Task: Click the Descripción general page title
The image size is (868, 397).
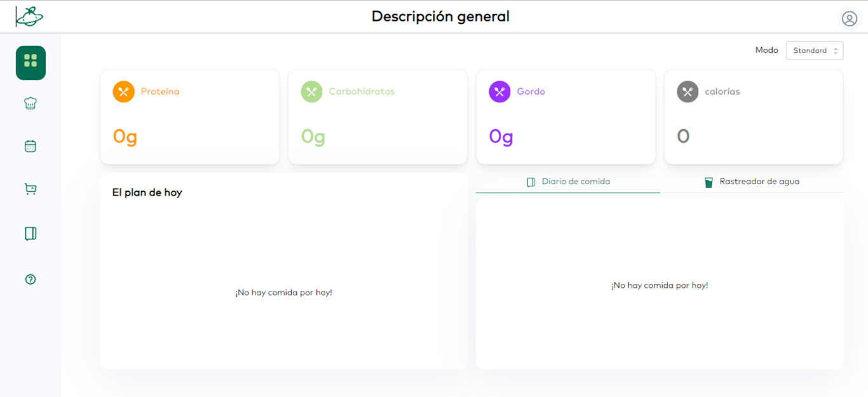Action: (440, 17)
